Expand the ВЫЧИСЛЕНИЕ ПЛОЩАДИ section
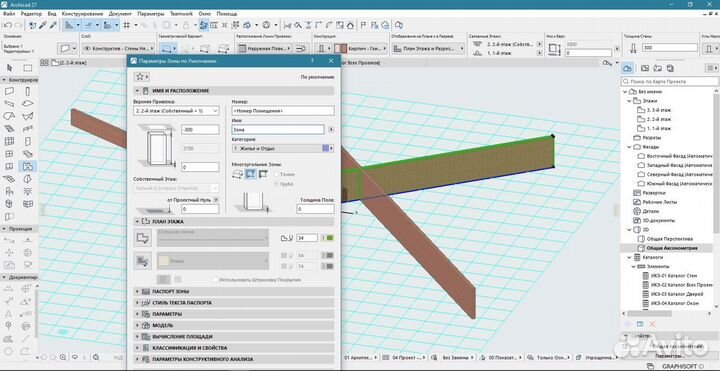720x371 pixels. 234,337
